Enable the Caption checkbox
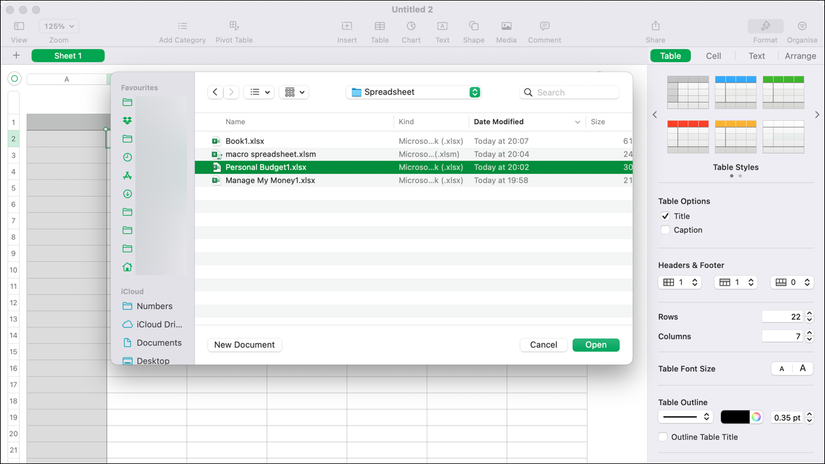825x464 pixels. (665, 230)
